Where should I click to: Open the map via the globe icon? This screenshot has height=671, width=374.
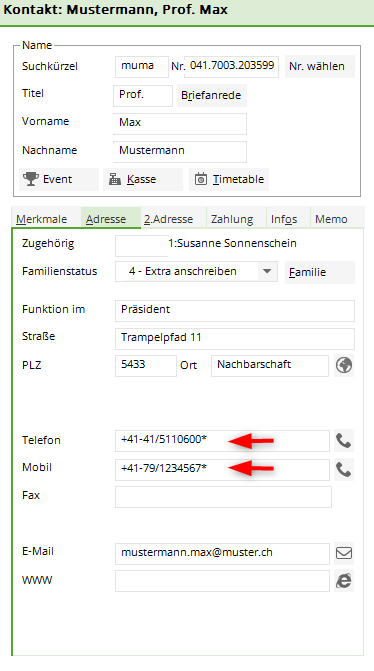click(x=344, y=365)
